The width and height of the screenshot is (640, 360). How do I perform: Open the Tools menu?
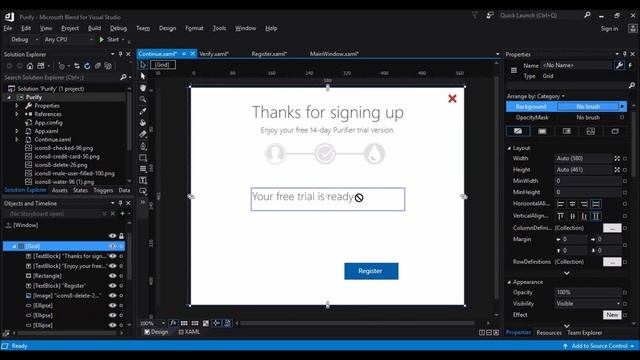coord(219,28)
